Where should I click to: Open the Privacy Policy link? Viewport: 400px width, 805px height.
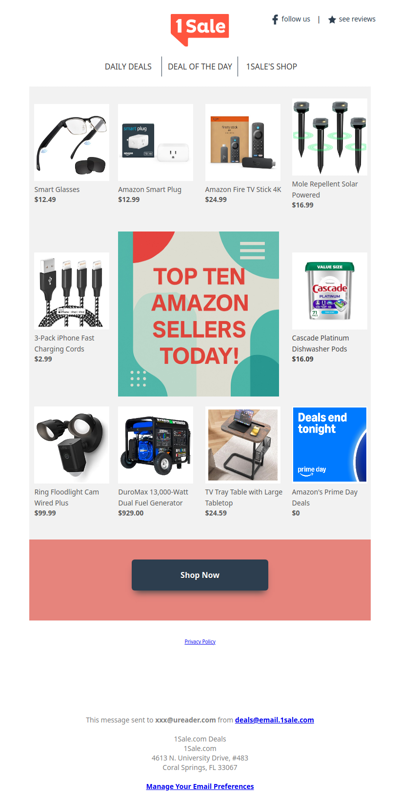click(x=200, y=642)
